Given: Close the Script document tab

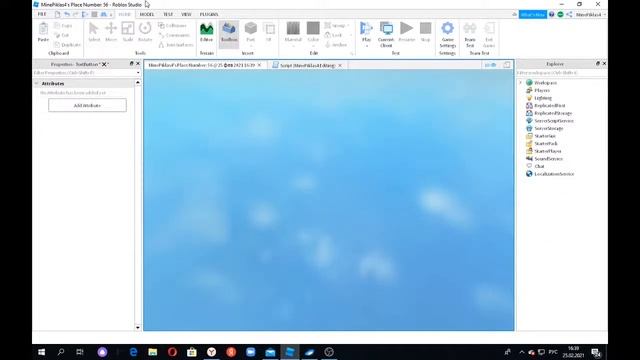Looking at the screenshot, I should pyautogui.click(x=340, y=65).
